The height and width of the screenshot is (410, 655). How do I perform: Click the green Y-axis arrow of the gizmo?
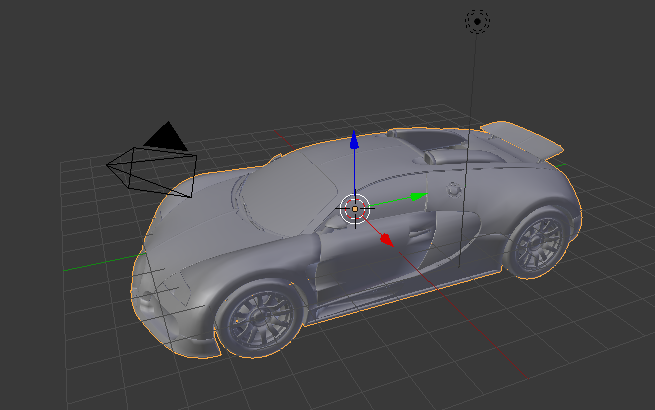coord(418,196)
